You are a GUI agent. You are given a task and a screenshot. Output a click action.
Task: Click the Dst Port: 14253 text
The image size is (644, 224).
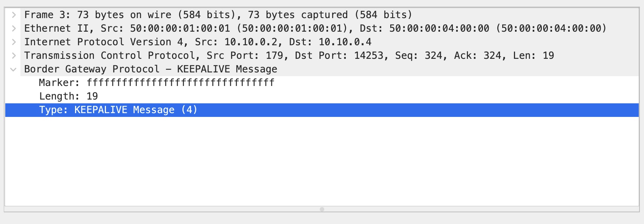[x=339, y=56]
